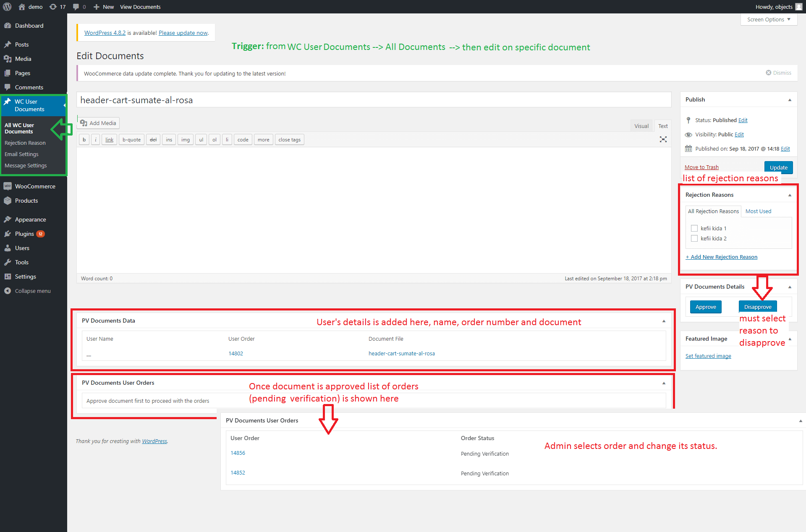Open the WooCommerce sidebar icon
This screenshot has width=806, height=532.
click(x=8, y=186)
